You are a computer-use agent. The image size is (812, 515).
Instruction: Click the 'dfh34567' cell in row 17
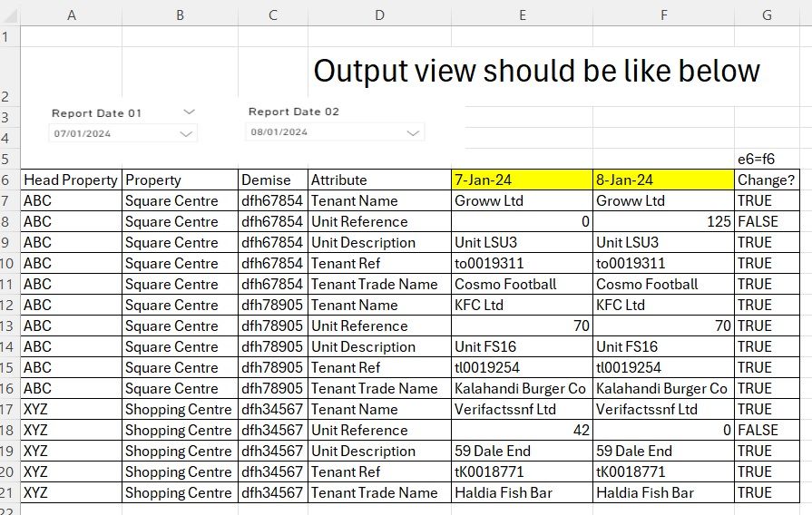(x=273, y=410)
